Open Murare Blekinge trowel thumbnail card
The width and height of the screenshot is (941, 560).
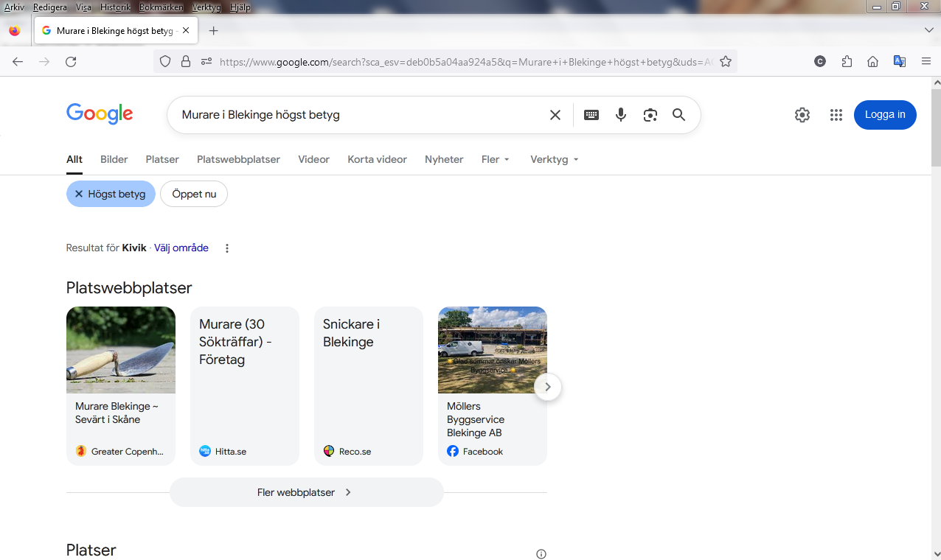[121, 350]
